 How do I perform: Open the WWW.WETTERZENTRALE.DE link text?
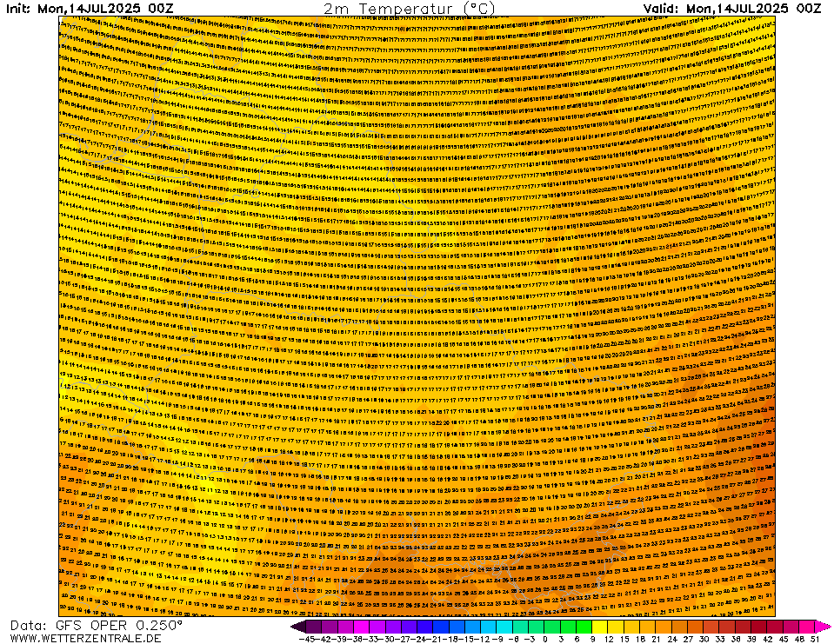(x=85, y=638)
